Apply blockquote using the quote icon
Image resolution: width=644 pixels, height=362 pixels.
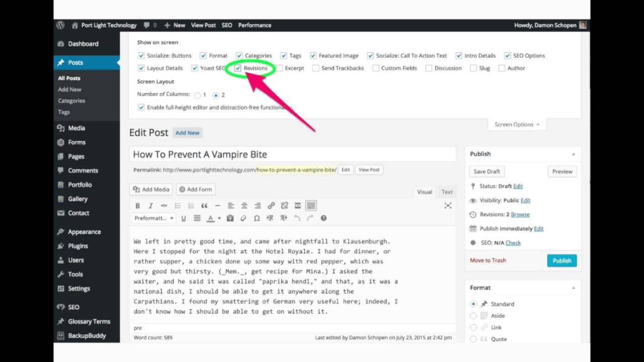click(204, 206)
